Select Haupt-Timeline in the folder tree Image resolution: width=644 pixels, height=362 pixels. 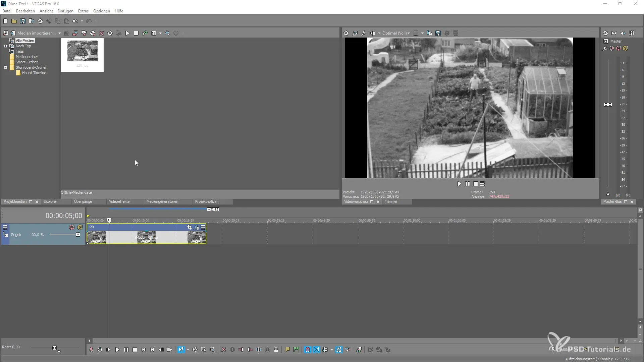(34, 73)
